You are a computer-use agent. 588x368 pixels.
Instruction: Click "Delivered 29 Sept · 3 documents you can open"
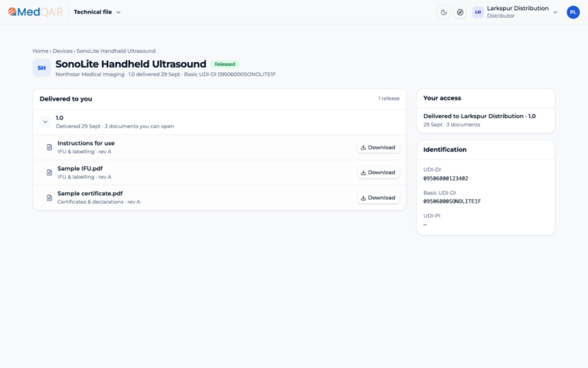pyautogui.click(x=115, y=127)
